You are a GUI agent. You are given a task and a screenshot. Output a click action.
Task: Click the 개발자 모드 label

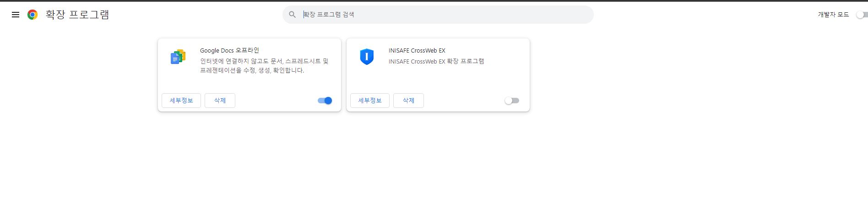coord(833,15)
